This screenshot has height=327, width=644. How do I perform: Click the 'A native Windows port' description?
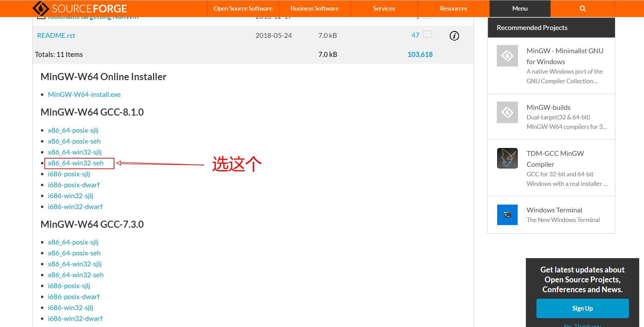point(564,76)
